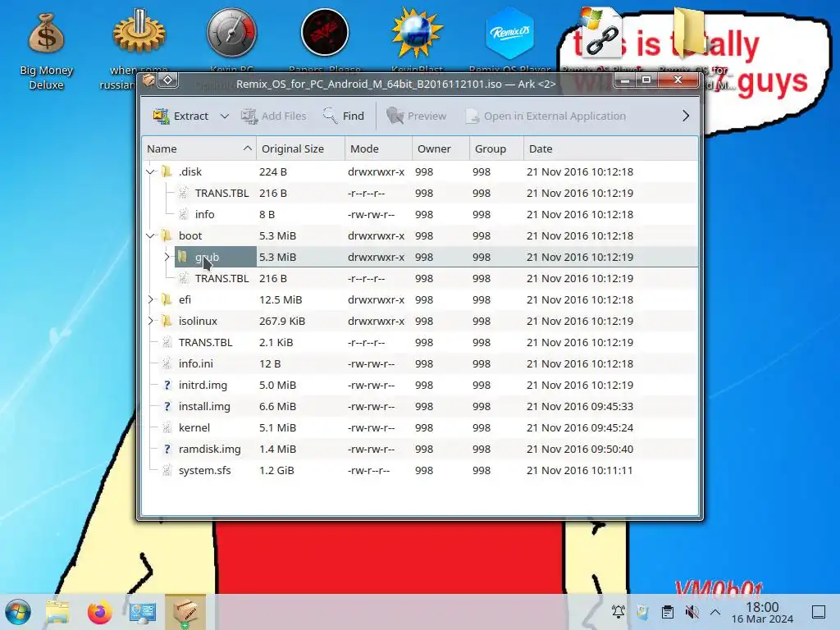Click the Extract button in Ark toolbar

pyautogui.click(x=181, y=116)
